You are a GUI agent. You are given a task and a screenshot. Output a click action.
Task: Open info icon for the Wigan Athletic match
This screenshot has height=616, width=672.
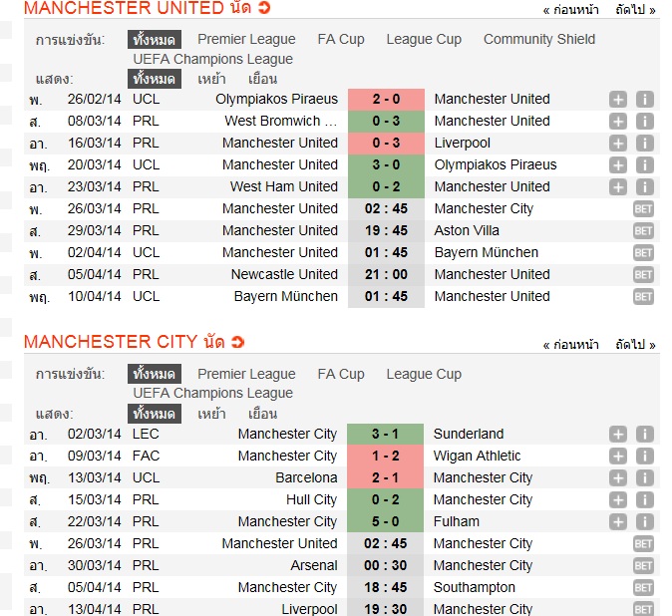pos(644,456)
